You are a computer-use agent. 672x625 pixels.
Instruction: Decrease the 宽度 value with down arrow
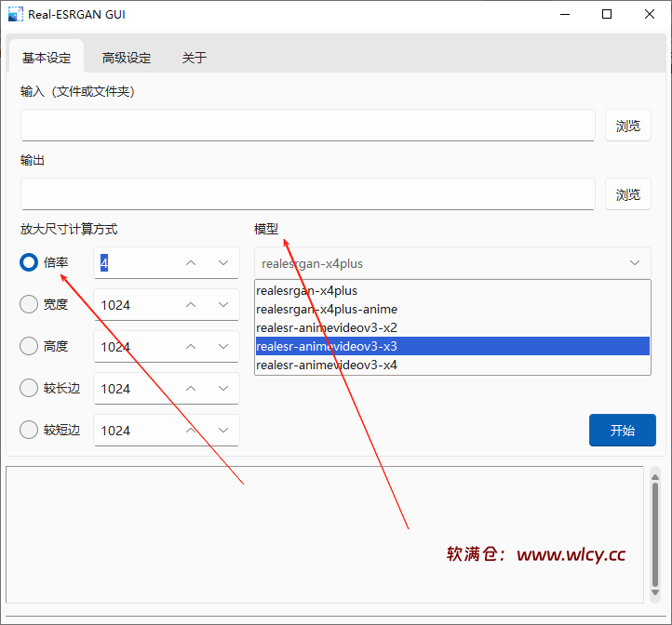click(223, 304)
